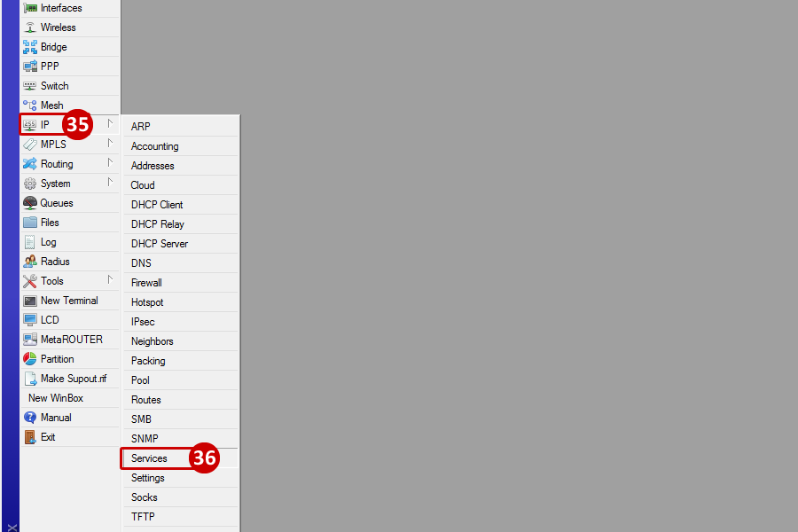Click the Files folder icon

point(30,223)
